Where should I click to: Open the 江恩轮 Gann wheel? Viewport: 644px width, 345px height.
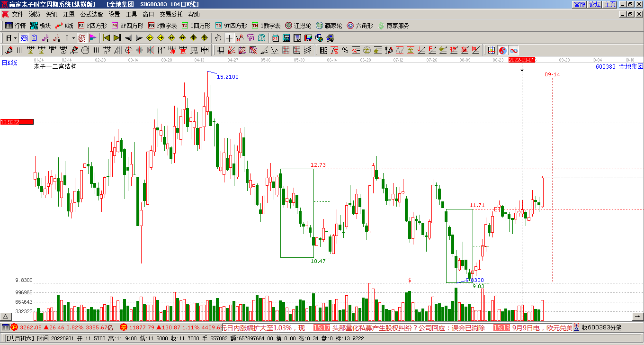point(298,26)
